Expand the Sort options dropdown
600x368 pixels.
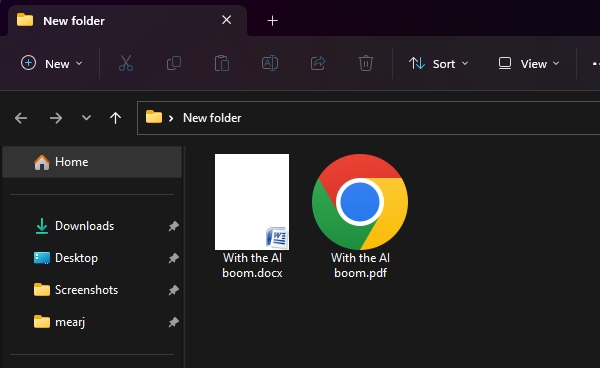click(x=439, y=64)
